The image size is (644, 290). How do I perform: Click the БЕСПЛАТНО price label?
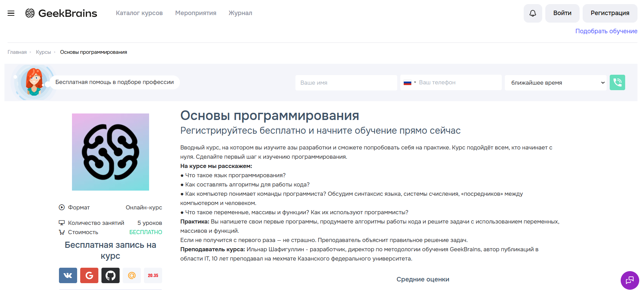pos(146,232)
